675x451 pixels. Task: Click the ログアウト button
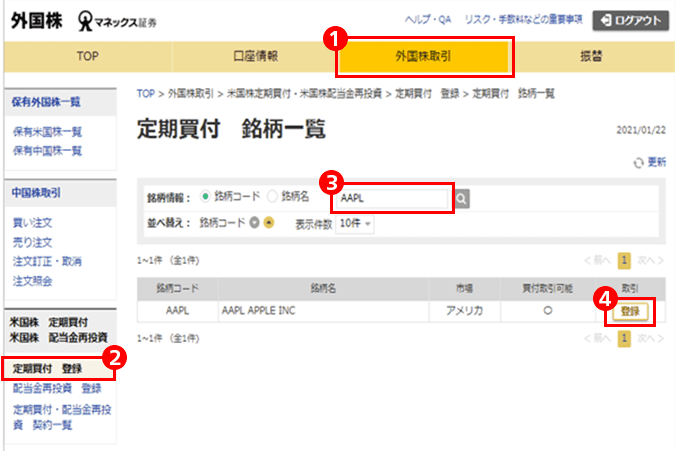pos(631,21)
